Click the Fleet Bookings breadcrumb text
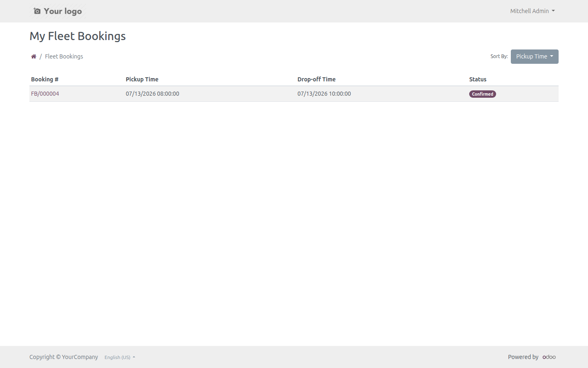588x368 pixels. pyautogui.click(x=64, y=56)
